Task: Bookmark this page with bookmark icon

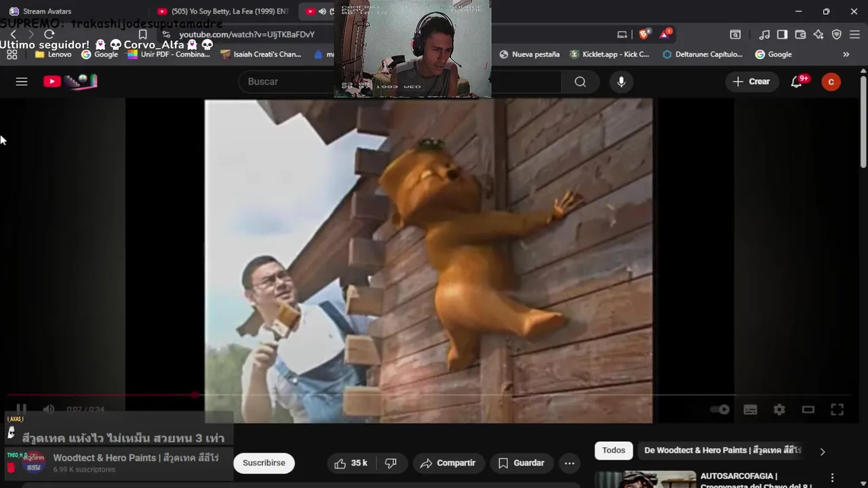Action: (x=142, y=34)
